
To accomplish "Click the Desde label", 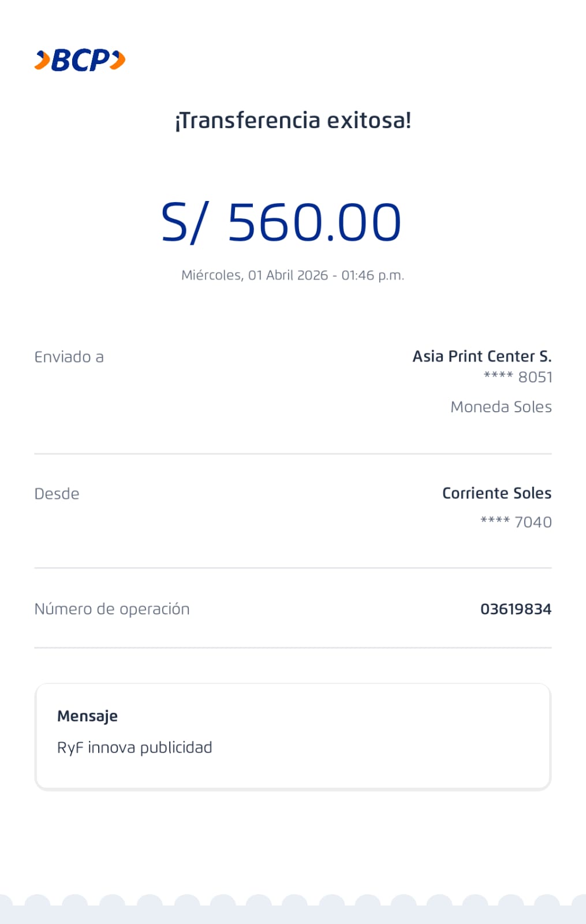I will [57, 494].
